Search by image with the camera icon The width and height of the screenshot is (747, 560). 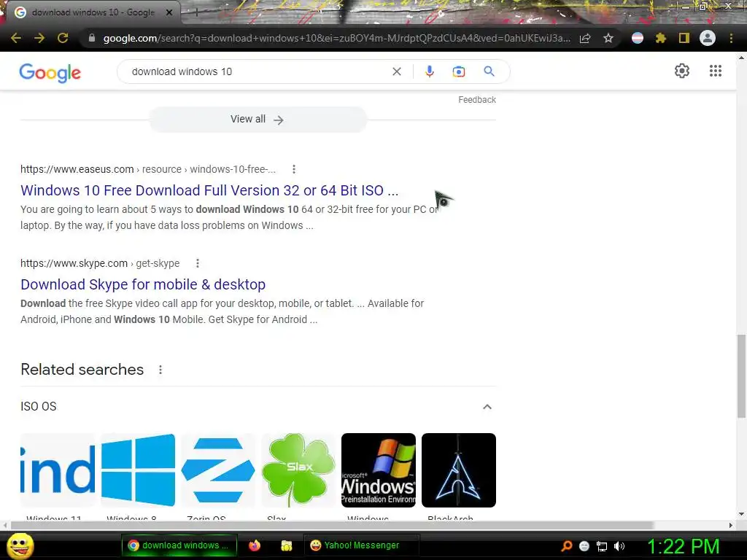(x=459, y=71)
